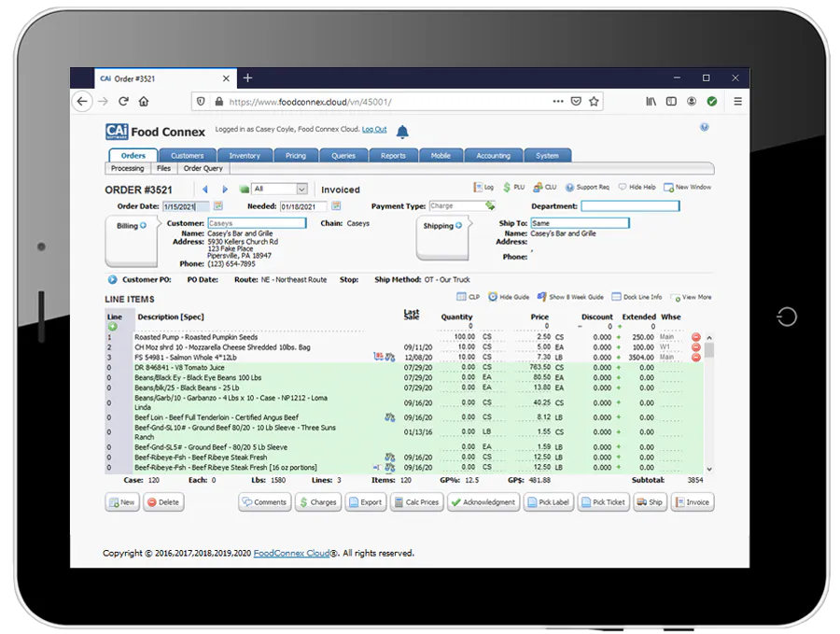Click the Salmon Whole row truck icon
The width and height of the screenshot is (840, 634).
click(x=378, y=357)
